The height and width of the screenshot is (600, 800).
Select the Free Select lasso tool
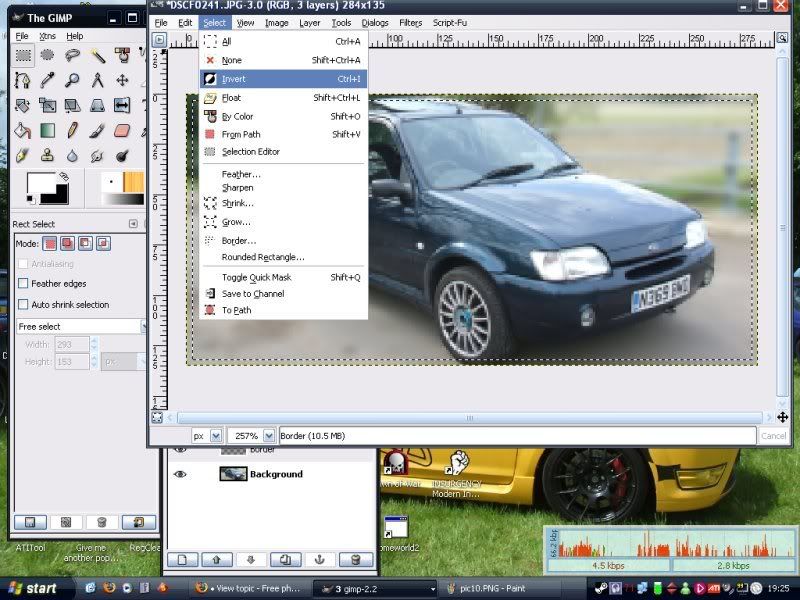click(72, 55)
